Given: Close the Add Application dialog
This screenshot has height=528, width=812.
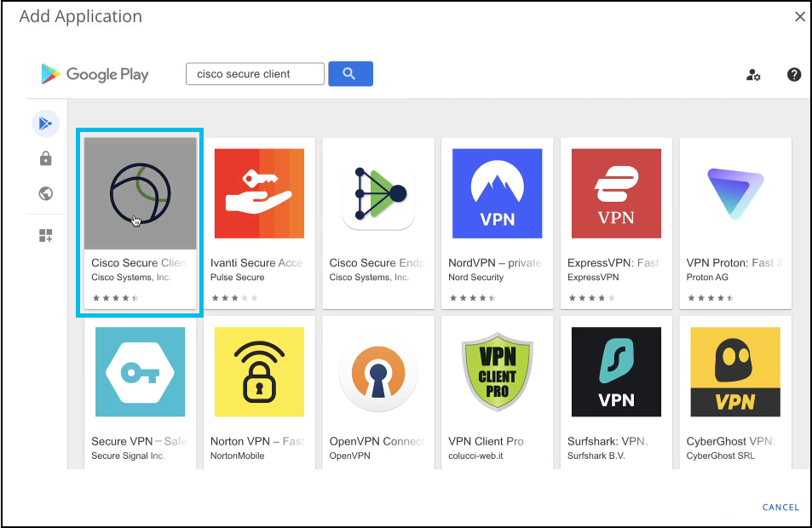Looking at the screenshot, I should (x=800, y=16).
